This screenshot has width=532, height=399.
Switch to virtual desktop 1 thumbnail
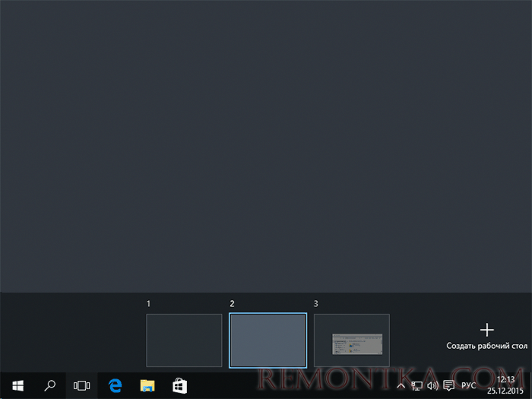click(184, 340)
